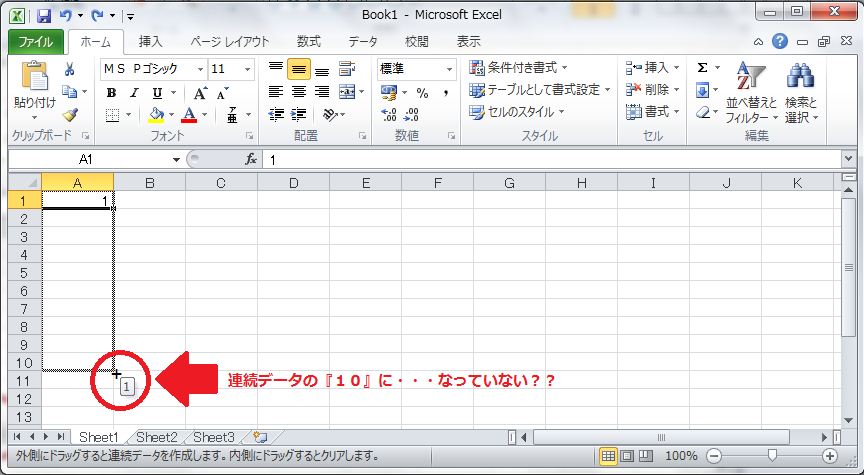Click accounting number format icon
Screen dimensions: 864x475
pos(389,93)
